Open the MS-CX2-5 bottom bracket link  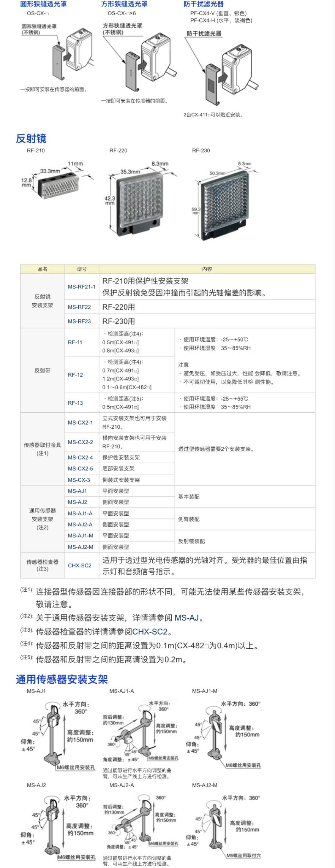pos(80,469)
